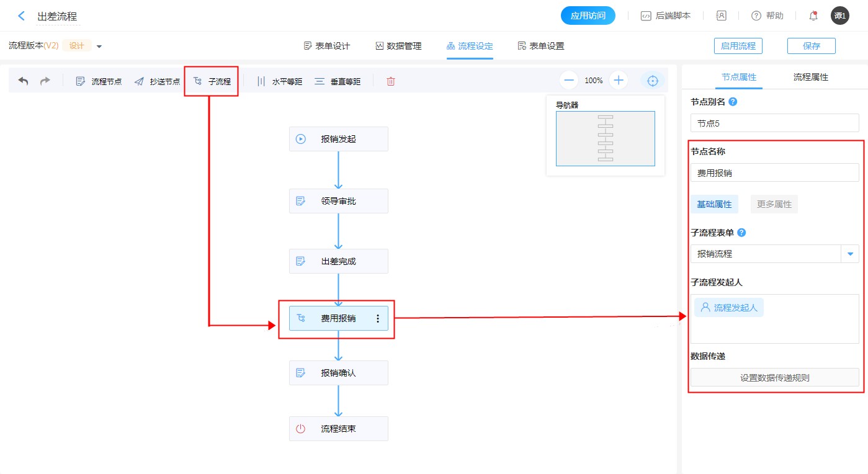This screenshot has width=868, height=474.
Task: Click the zoom in plus icon
Action: (619, 81)
